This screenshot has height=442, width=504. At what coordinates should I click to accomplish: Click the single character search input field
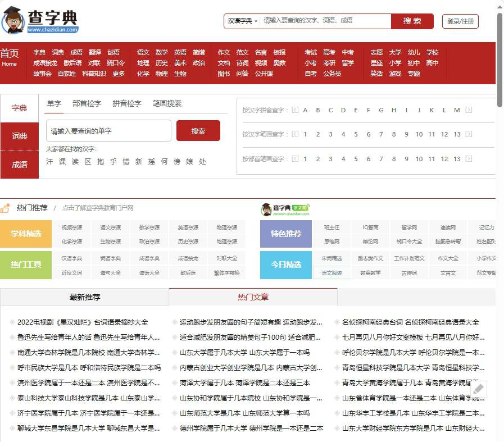[108, 130]
